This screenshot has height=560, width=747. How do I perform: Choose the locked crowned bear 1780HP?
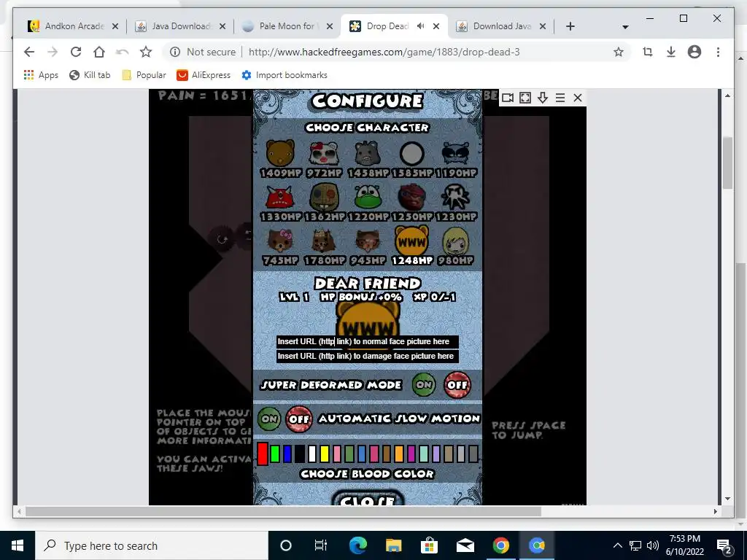click(324, 241)
